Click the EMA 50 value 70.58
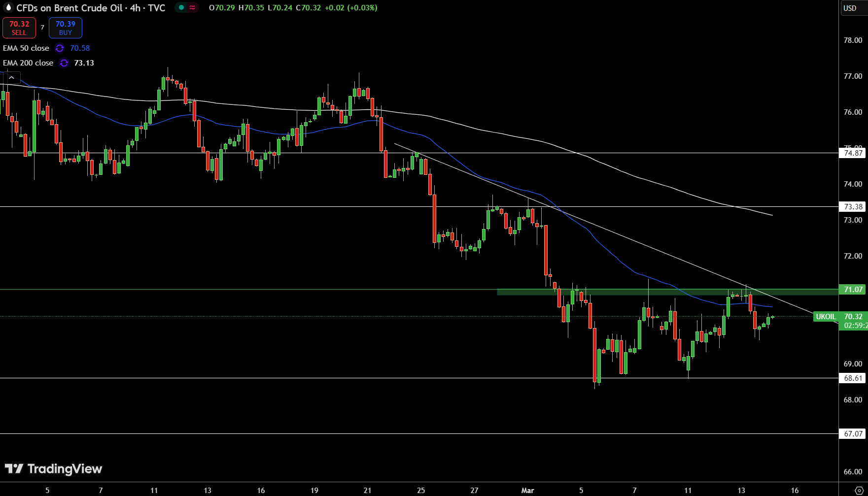This screenshot has width=868, height=496. pyautogui.click(x=80, y=48)
